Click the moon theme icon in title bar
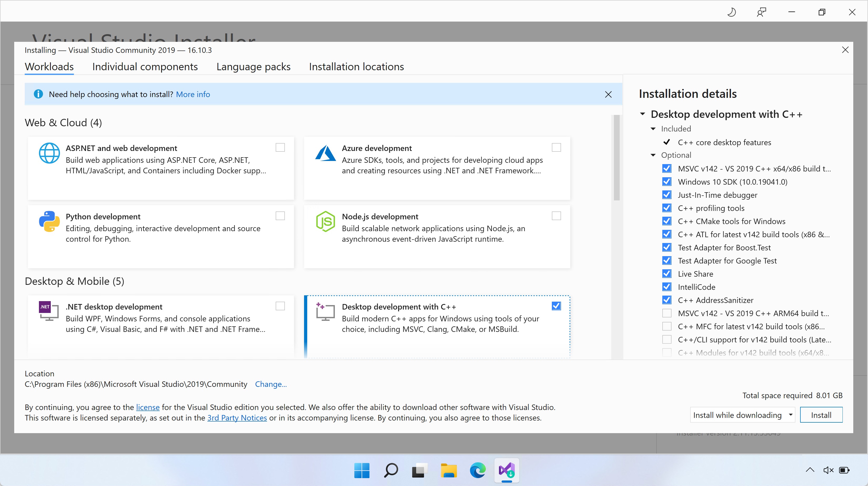868x486 pixels. pos(731,12)
